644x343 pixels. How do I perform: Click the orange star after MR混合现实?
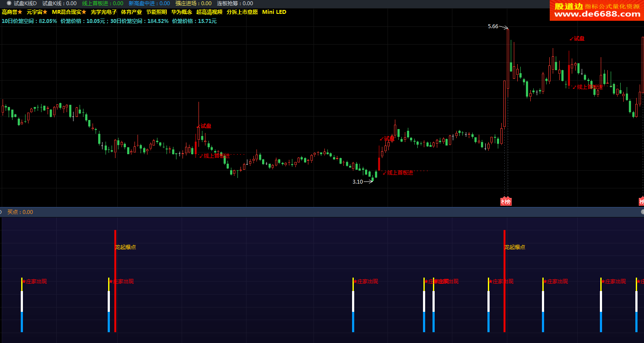pos(84,12)
